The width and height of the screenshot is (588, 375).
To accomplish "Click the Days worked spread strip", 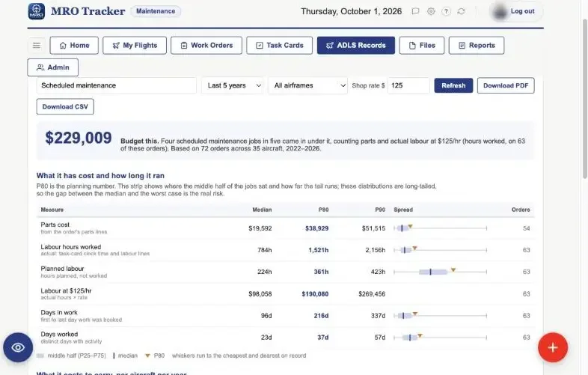I will click(x=440, y=337).
